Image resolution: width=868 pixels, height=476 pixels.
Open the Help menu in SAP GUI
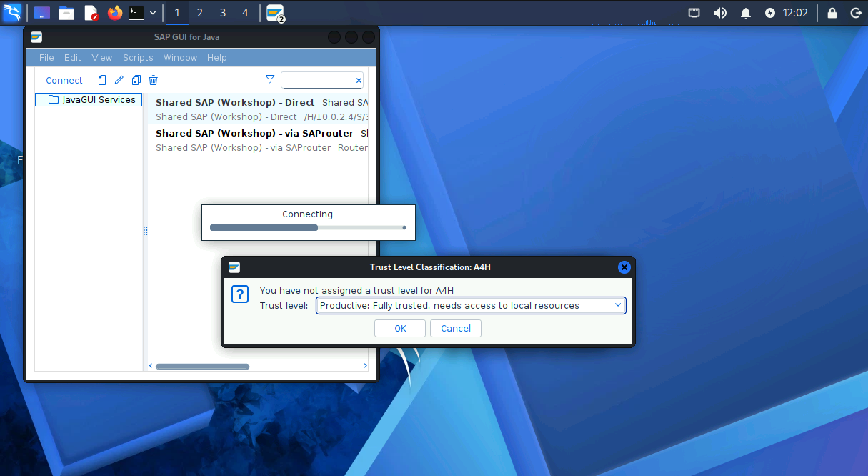pos(217,58)
